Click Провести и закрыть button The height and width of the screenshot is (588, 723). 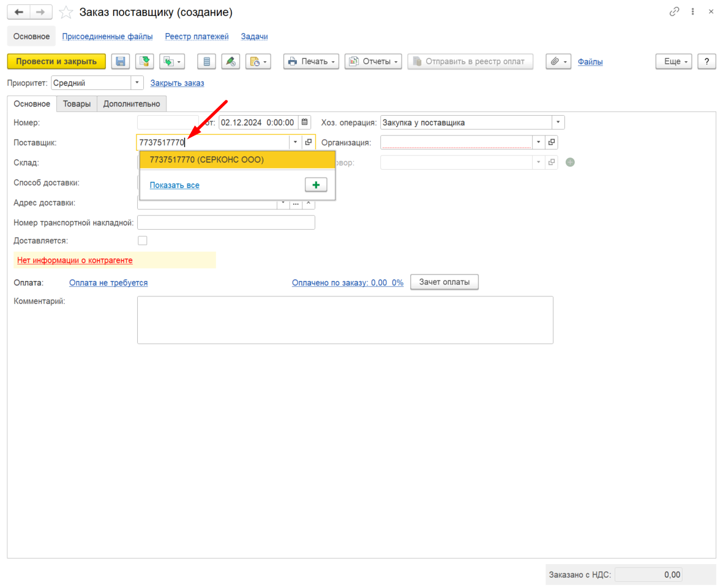56,61
